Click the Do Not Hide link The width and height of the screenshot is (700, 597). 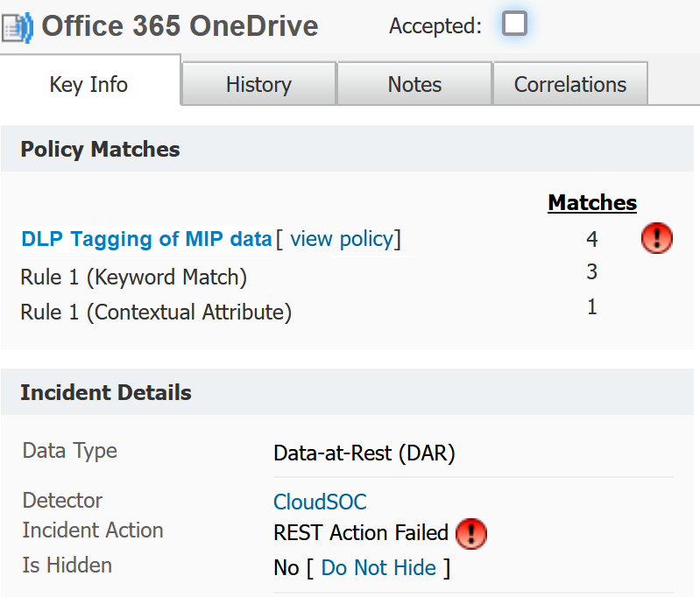tap(378, 568)
